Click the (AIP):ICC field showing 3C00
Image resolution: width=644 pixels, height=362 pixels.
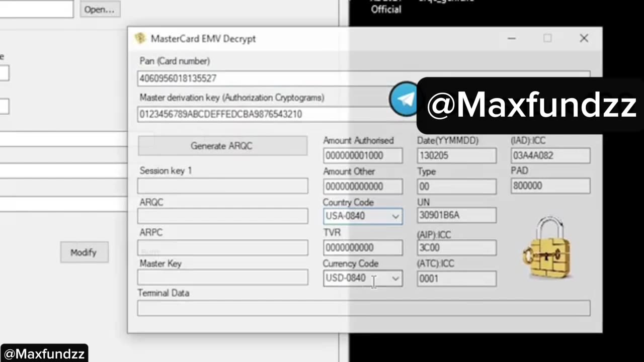coord(457,248)
